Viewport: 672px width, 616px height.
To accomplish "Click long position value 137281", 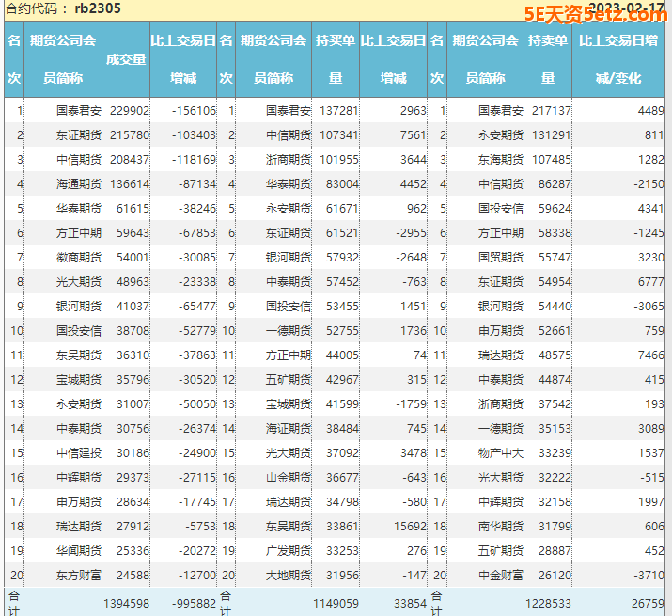I will click(x=339, y=111).
